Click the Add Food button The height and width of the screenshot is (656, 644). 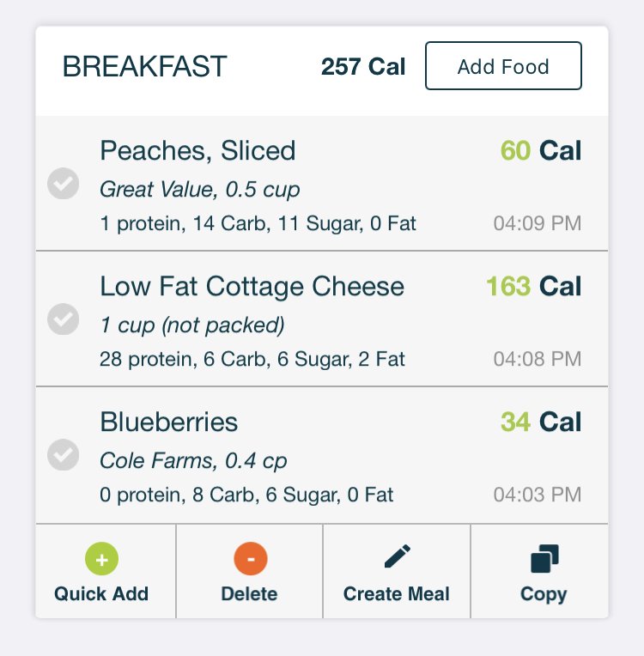503,65
